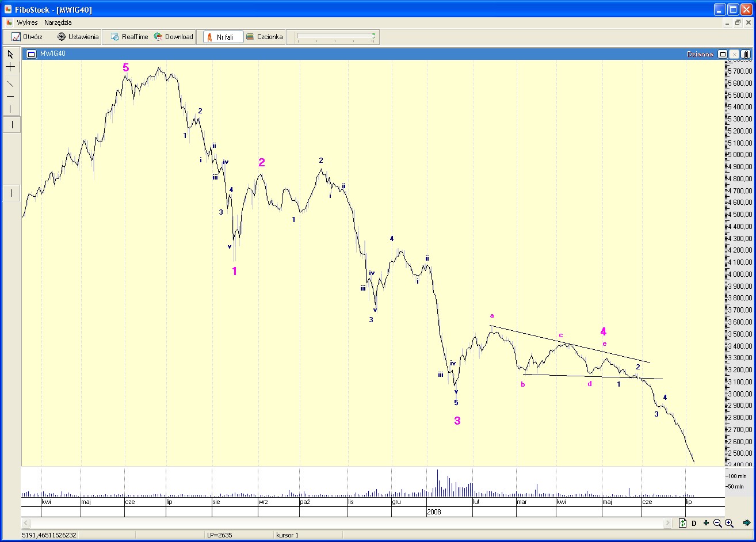Switch interval with the D button
This screenshot has width=756, height=542.
pyautogui.click(x=694, y=523)
